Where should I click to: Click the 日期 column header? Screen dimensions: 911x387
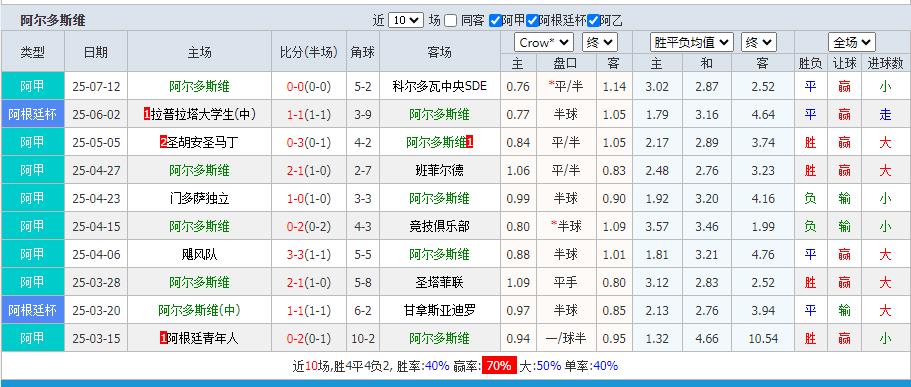point(96,52)
